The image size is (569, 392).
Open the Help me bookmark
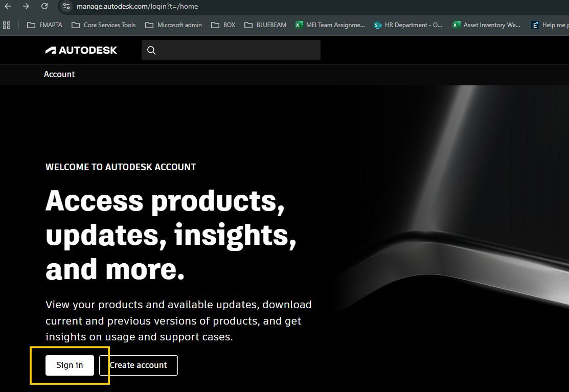[550, 25]
